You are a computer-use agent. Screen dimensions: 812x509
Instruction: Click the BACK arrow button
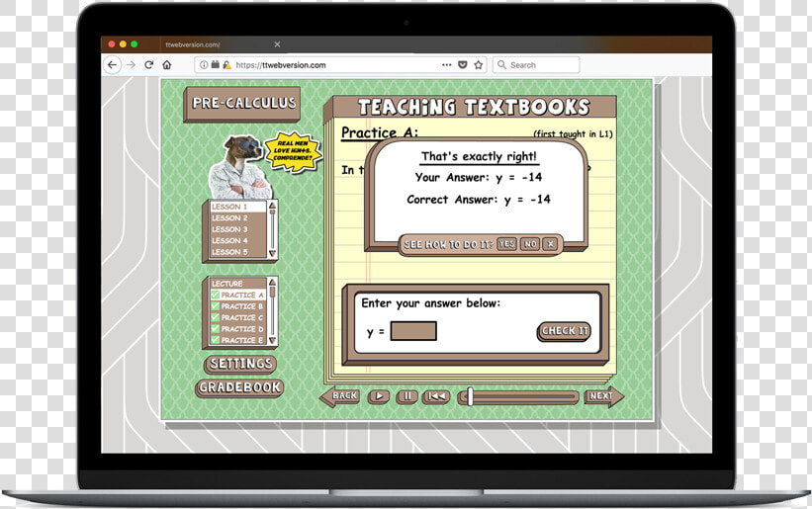tap(340, 396)
